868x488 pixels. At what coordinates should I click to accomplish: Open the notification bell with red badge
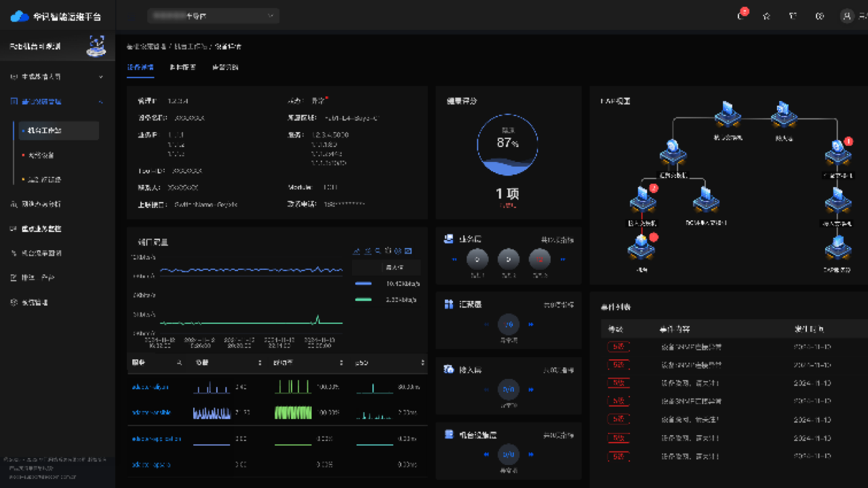pos(741,16)
